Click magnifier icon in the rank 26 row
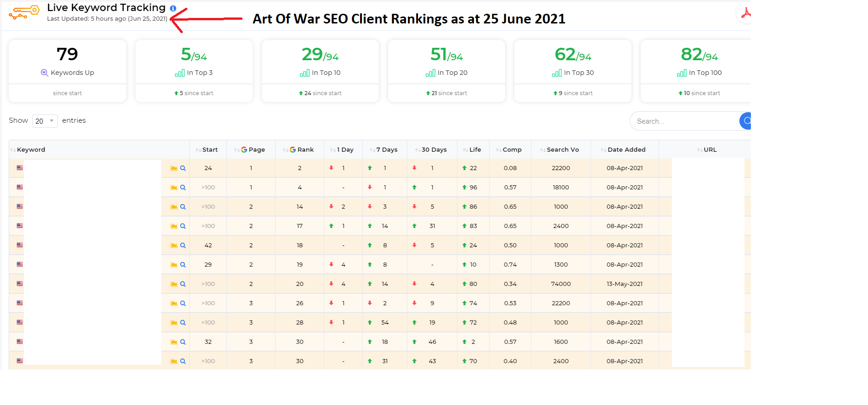This screenshot has width=868, height=405. [x=183, y=303]
